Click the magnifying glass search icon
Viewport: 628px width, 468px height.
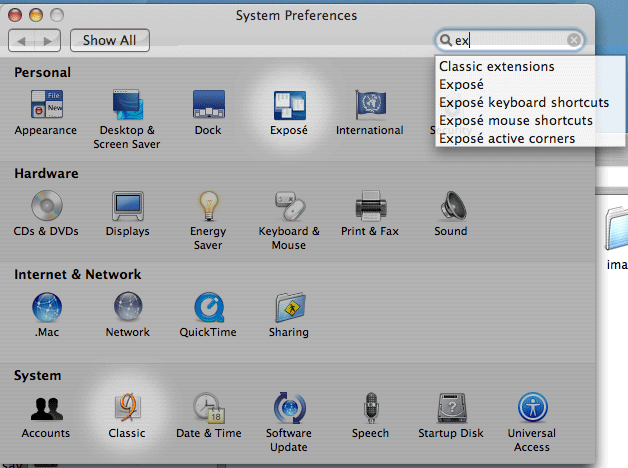point(445,40)
